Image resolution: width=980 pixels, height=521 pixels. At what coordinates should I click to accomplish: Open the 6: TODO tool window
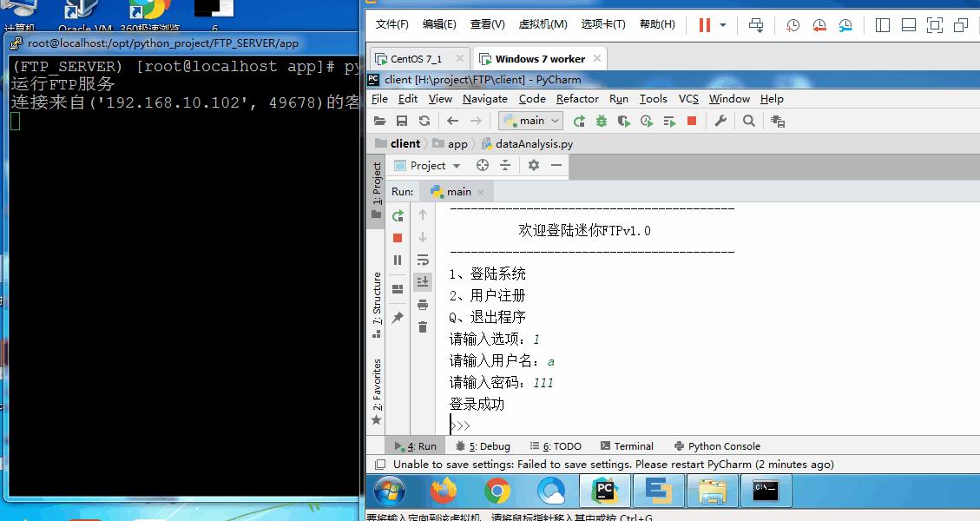[556, 446]
